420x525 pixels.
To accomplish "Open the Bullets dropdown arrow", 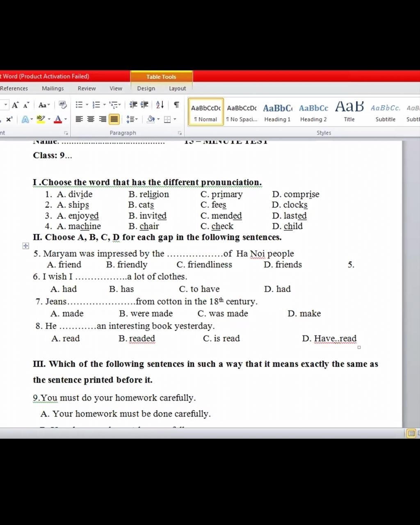I will [87, 105].
